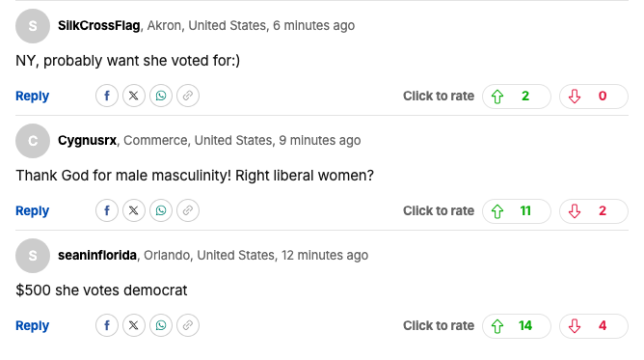
Task: Downvote seaninflorida's comment
Action: [594, 326]
